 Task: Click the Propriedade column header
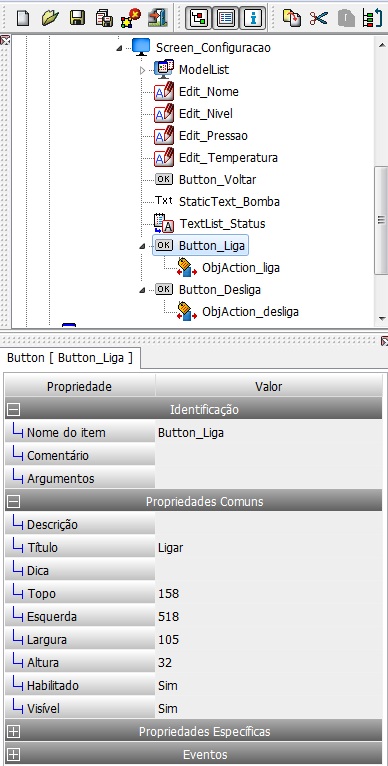pos(79,386)
